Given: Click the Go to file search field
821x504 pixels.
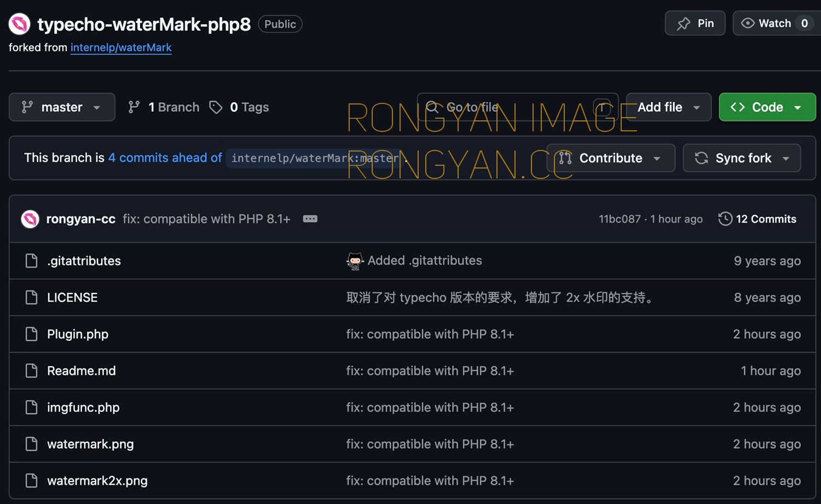Looking at the screenshot, I should [518, 107].
